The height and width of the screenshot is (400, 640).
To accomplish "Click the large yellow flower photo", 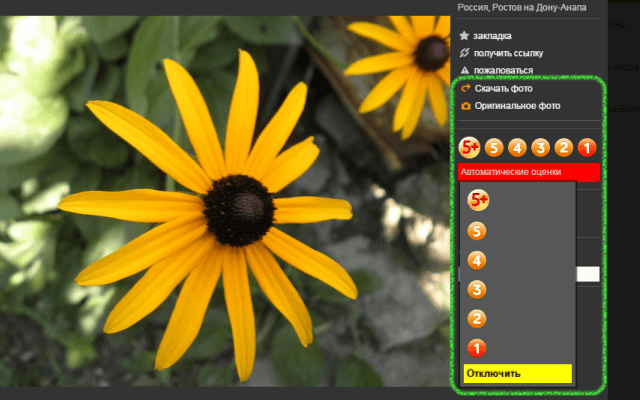I will click(225, 201).
